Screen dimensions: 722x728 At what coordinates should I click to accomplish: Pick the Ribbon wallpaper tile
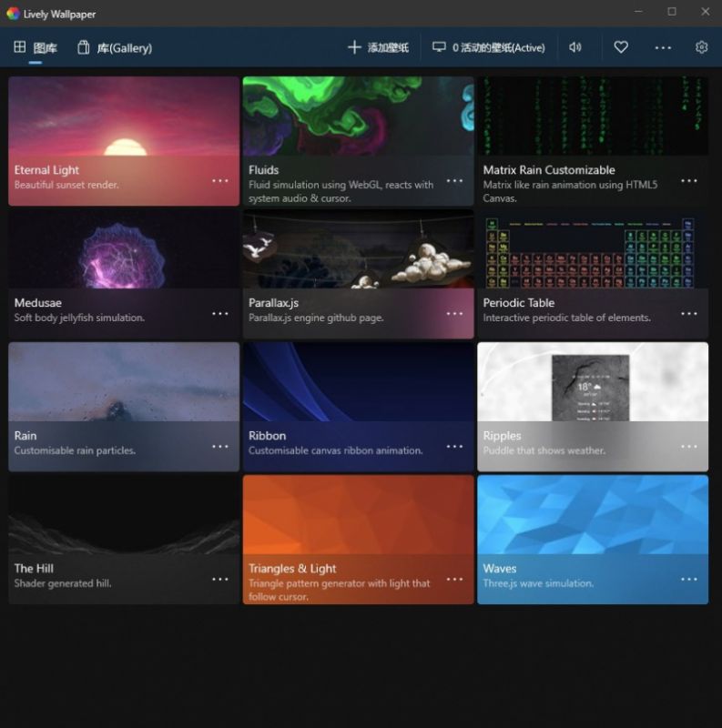(x=358, y=384)
